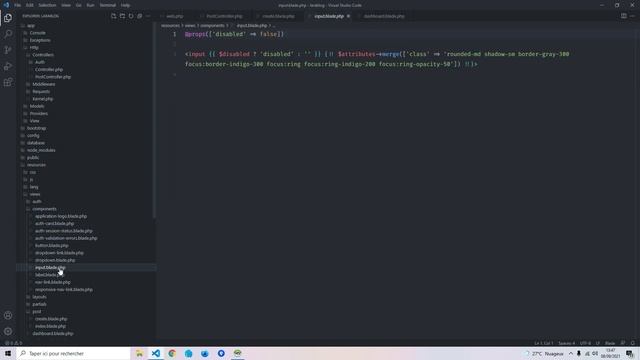Expand the Models folder

pyautogui.click(x=37, y=106)
